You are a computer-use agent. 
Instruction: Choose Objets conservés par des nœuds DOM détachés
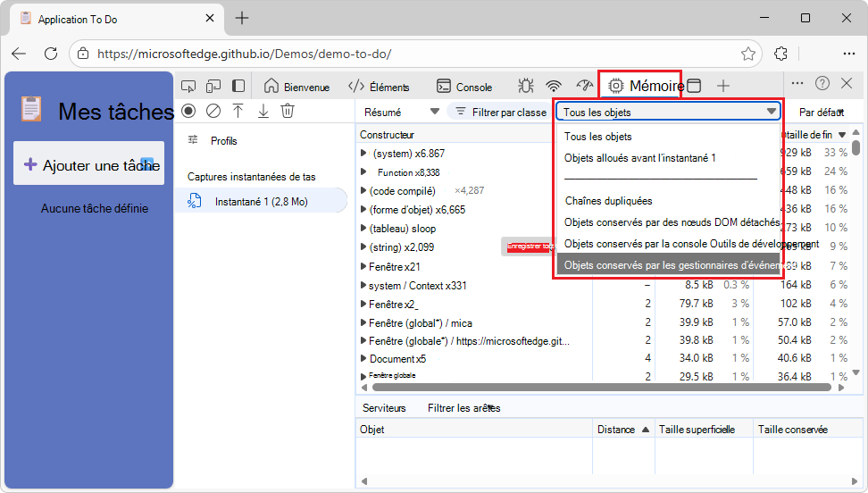(669, 222)
